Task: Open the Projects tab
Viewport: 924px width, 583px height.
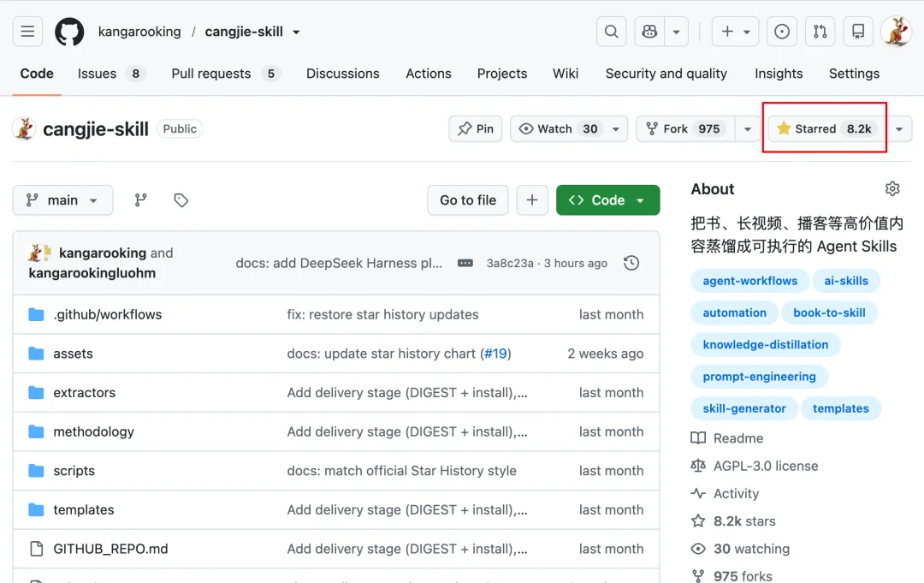Action: click(x=502, y=74)
